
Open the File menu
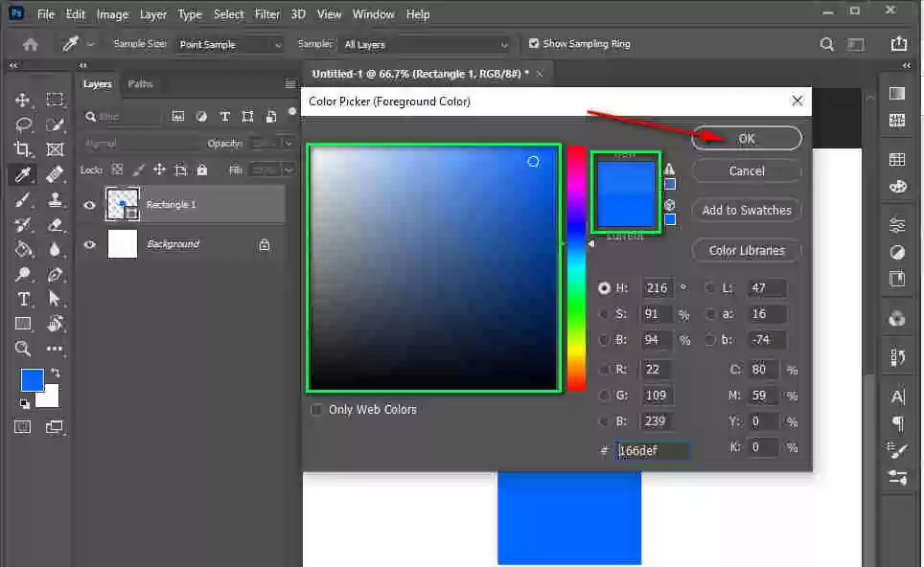(45, 14)
